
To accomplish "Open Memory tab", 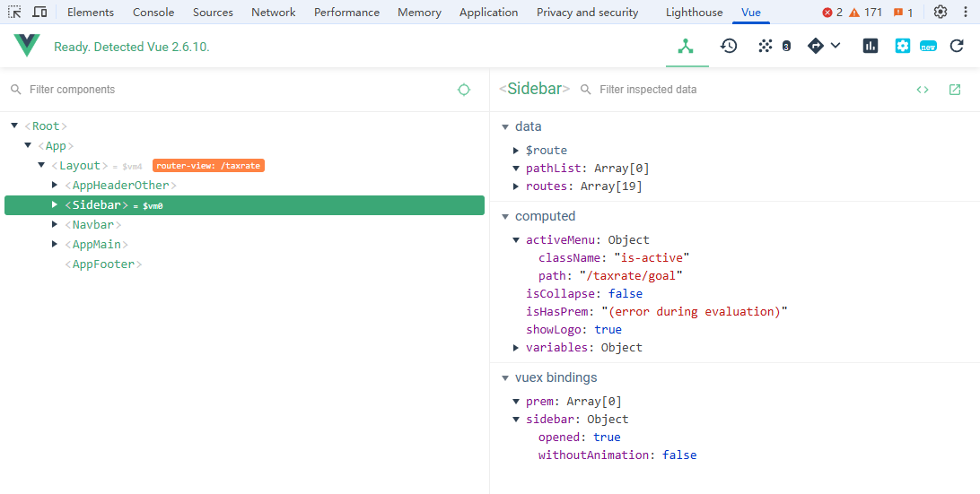I will 419,13.
